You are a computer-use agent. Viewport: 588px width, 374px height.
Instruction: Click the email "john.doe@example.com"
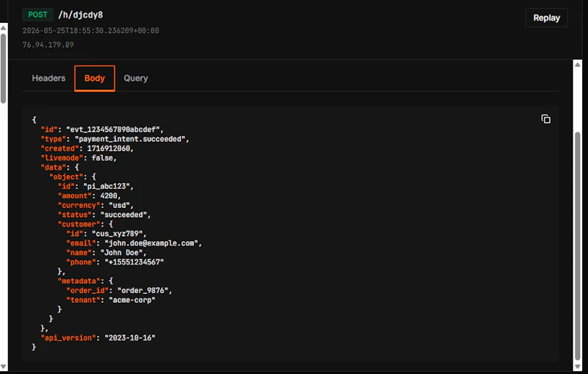[x=153, y=243]
